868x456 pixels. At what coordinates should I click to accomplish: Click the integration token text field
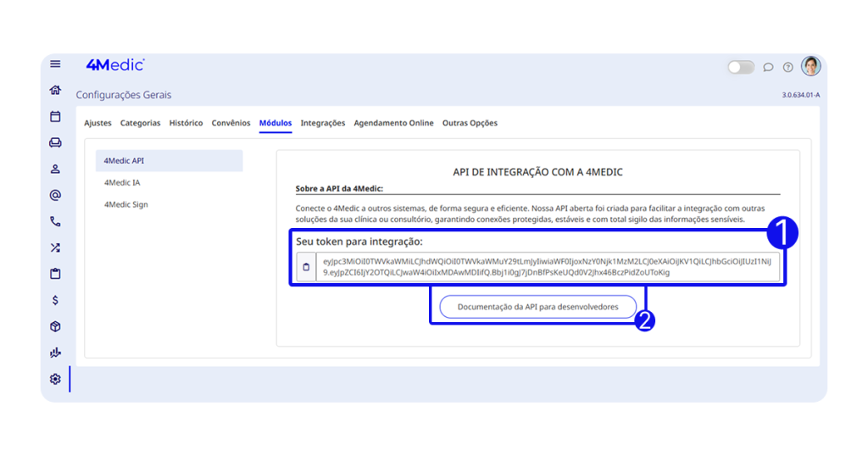click(x=547, y=267)
